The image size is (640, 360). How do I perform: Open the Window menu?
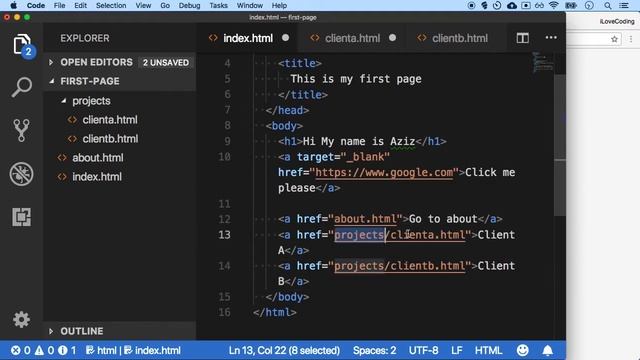click(x=249, y=5)
